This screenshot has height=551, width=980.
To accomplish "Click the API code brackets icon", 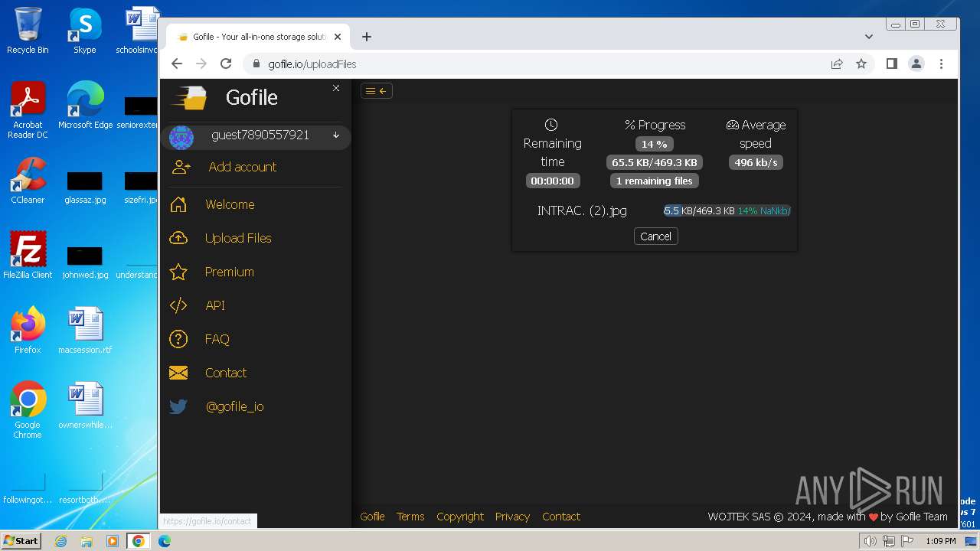I will [178, 305].
